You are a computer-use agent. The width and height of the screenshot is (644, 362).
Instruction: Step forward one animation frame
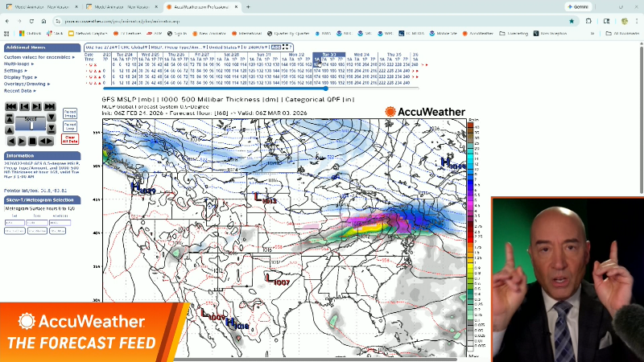point(37,107)
